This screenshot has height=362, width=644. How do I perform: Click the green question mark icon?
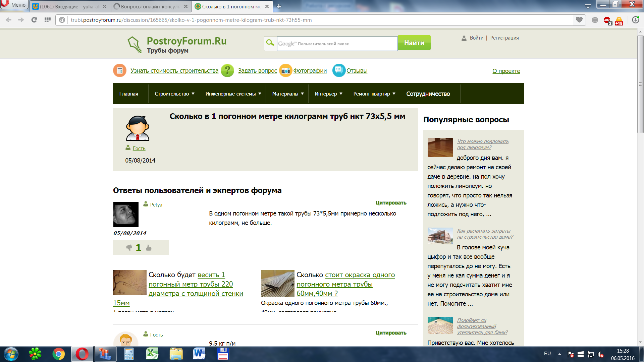point(227,70)
